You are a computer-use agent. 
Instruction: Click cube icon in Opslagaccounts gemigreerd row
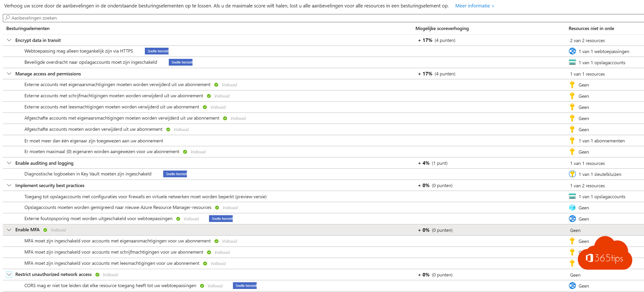tap(572, 208)
